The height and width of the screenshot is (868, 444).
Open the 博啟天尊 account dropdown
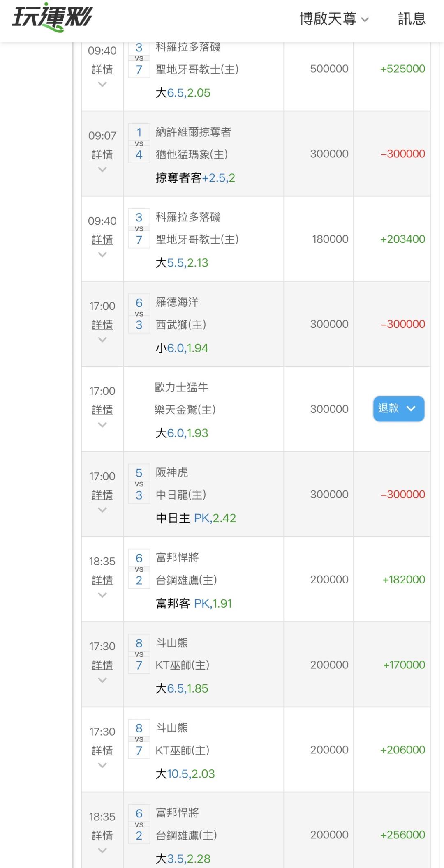click(334, 19)
